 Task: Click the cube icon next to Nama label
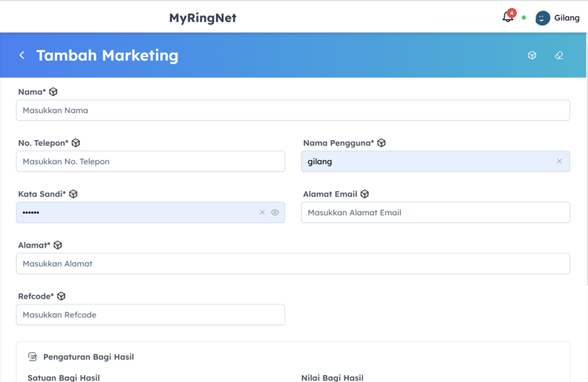pyautogui.click(x=53, y=92)
